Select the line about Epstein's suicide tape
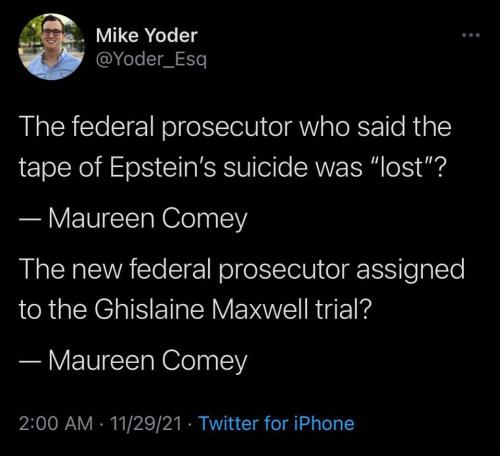 [232, 167]
